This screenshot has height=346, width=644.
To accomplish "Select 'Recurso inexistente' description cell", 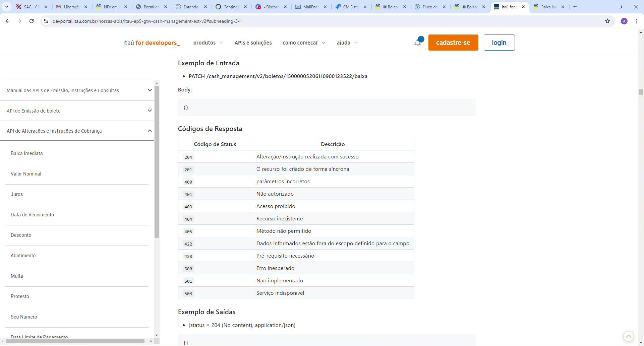I will [333, 219].
